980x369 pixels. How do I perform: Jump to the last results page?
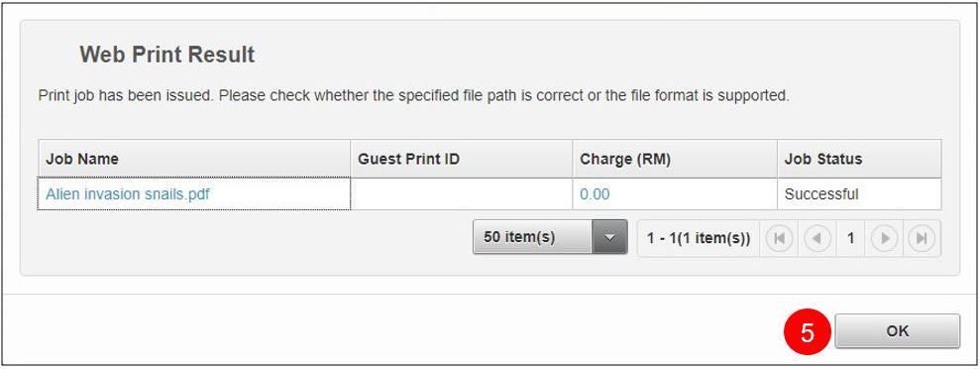(922, 238)
